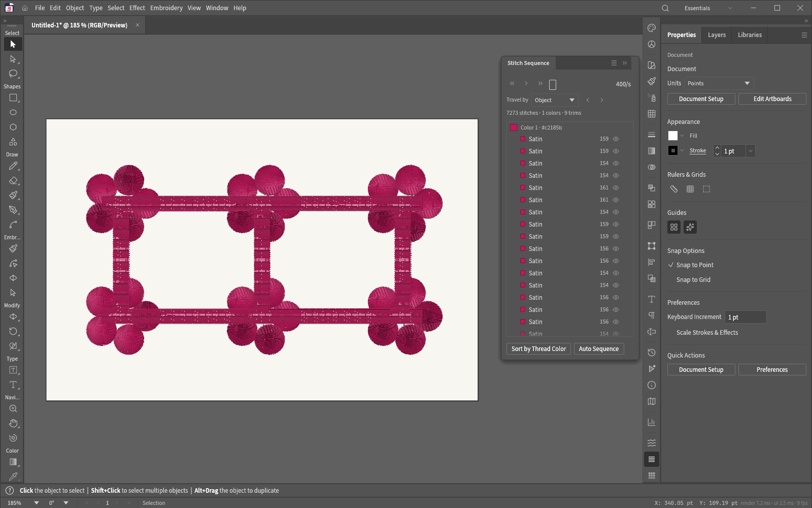Hide the first Satin row with 159 stitches
Screen dimensions: 812x508
pos(616,139)
